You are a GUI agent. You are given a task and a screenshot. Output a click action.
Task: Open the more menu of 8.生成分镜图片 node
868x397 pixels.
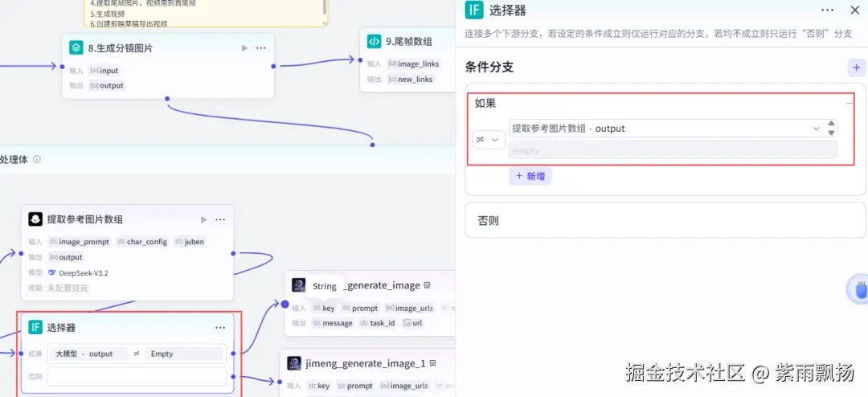click(261, 48)
